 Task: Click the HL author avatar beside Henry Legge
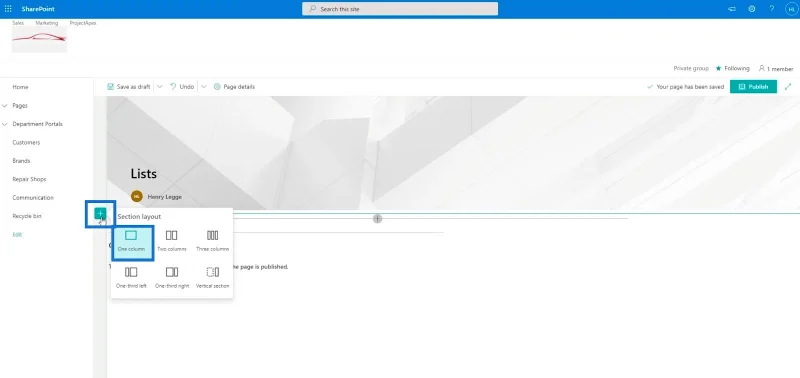pos(136,196)
